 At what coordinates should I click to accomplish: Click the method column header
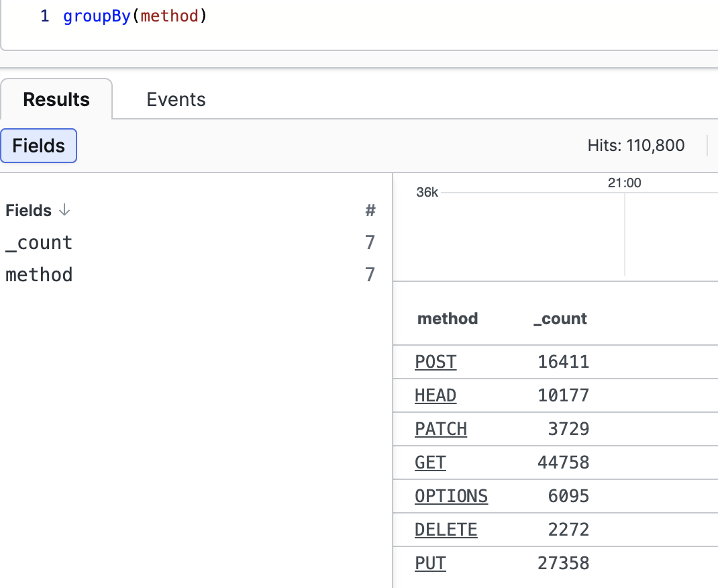447,319
